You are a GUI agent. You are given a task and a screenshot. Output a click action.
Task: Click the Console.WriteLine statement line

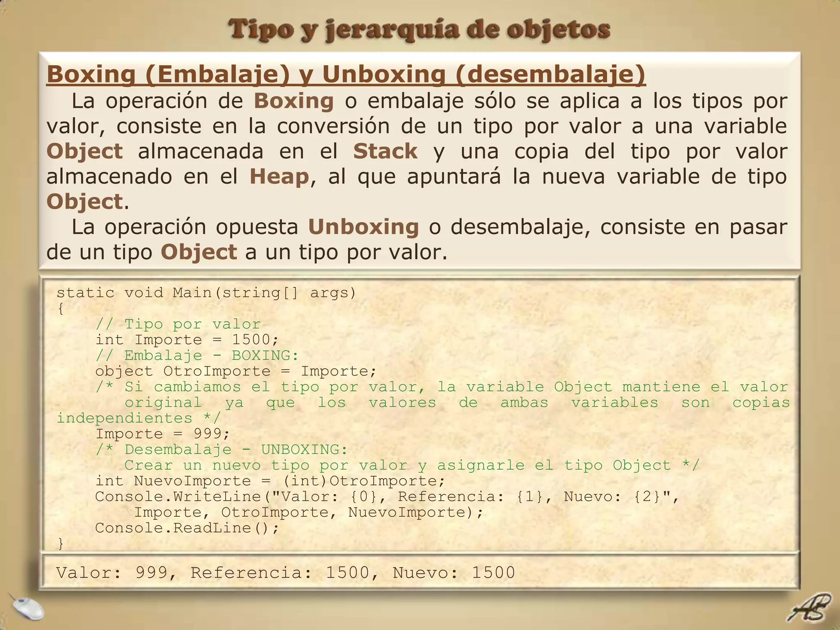(387, 497)
